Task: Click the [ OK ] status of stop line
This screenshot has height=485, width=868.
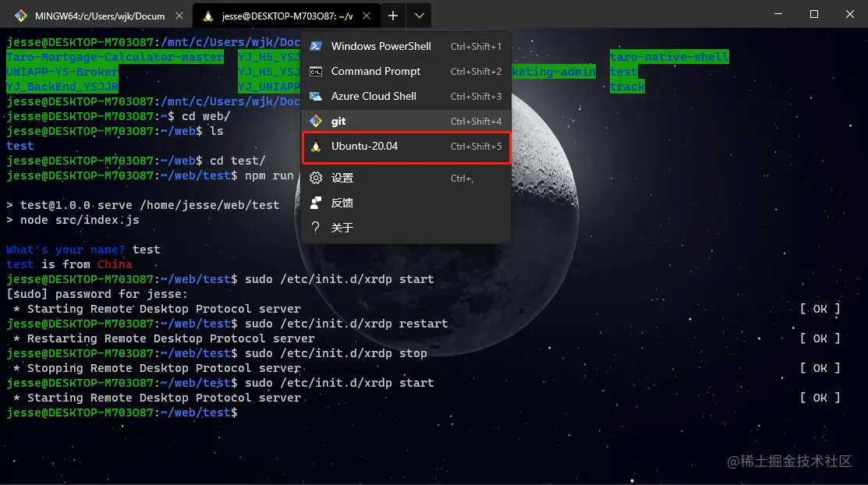Action: (820, 368)
